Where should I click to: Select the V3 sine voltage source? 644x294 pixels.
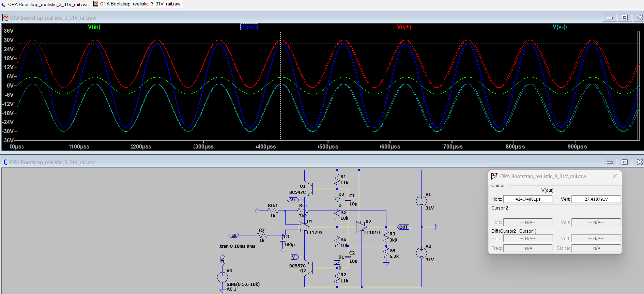[223, 277]
